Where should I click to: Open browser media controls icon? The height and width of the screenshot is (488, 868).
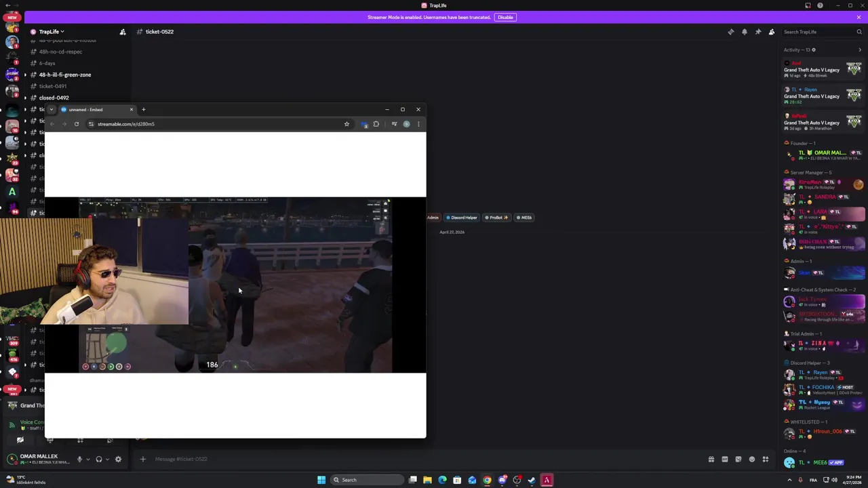394,124
